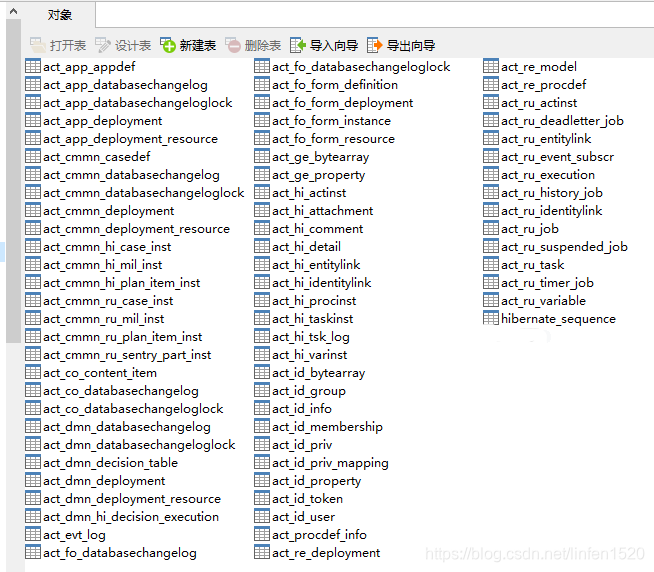The height and width of the screenshot is (572, 654).
Task: Select the act_procdef_info table name
Action: 319,535
